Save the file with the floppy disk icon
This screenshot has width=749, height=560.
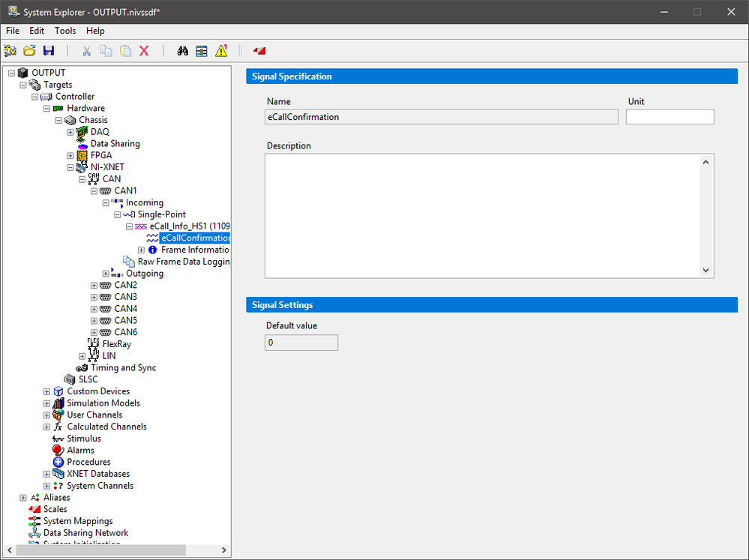49,51
